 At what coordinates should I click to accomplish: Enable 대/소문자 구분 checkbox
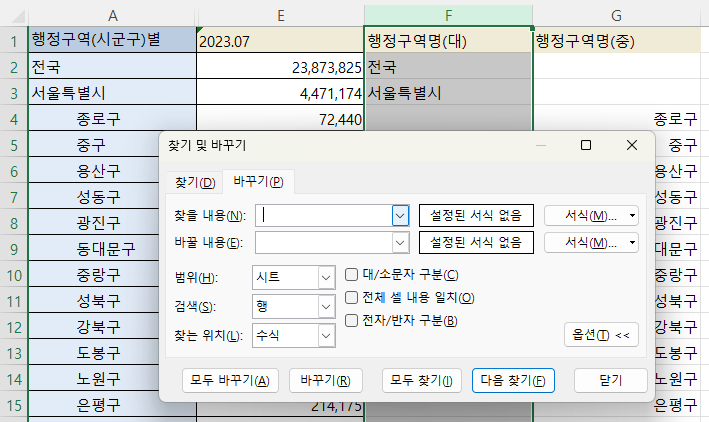pyautogui.click(x=351, y=275)
